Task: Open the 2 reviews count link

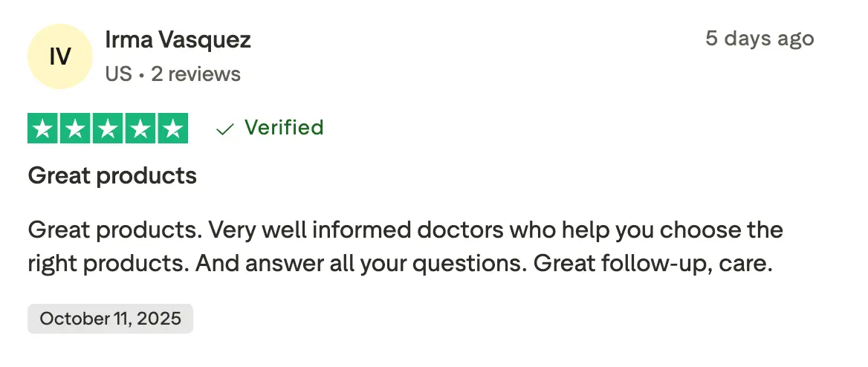Action: [x=195, y=74]
